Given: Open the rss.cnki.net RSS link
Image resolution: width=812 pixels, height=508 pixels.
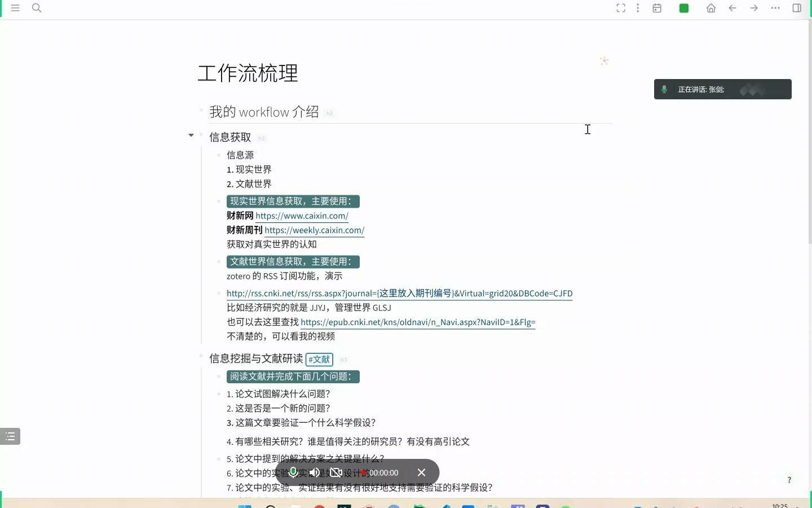Looking at the screenshot, I should [x=399, y=294].
